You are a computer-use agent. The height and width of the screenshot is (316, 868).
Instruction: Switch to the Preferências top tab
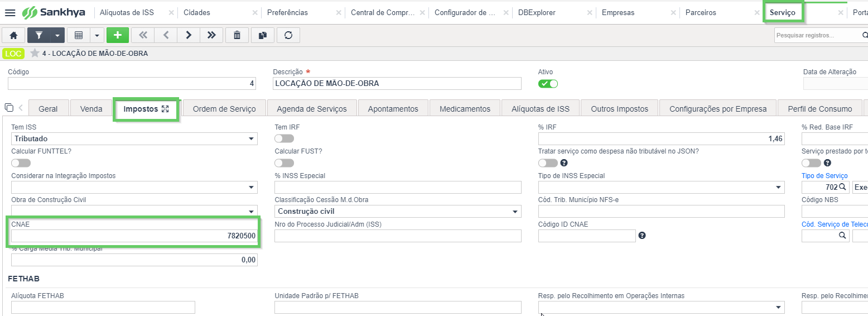tap(287, 12)
